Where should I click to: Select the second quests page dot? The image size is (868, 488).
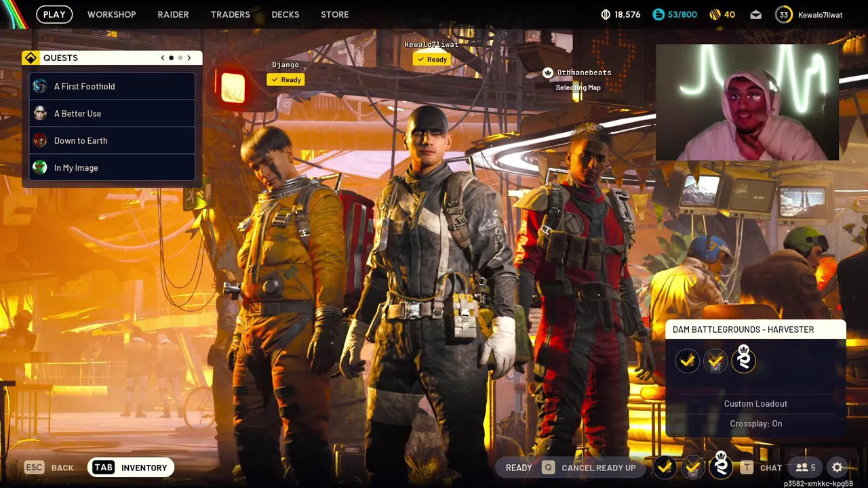tap(180, 58)
